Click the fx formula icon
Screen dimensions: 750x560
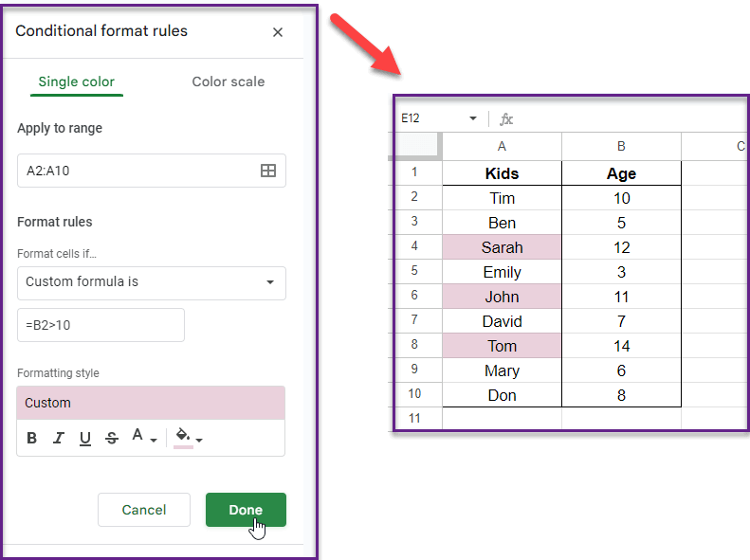pos(506,118)
